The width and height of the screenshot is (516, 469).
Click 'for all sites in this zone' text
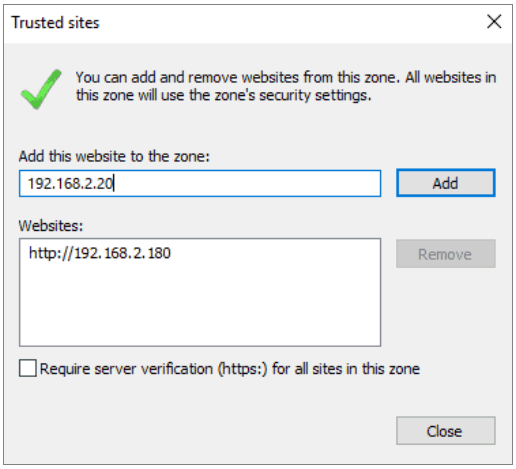tap(346, 369)
